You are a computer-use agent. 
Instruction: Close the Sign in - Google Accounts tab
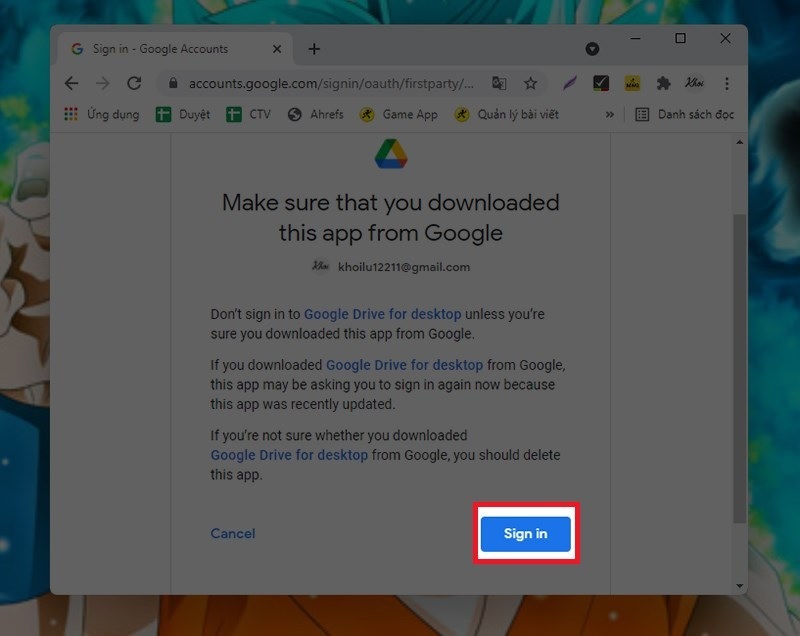277,49
